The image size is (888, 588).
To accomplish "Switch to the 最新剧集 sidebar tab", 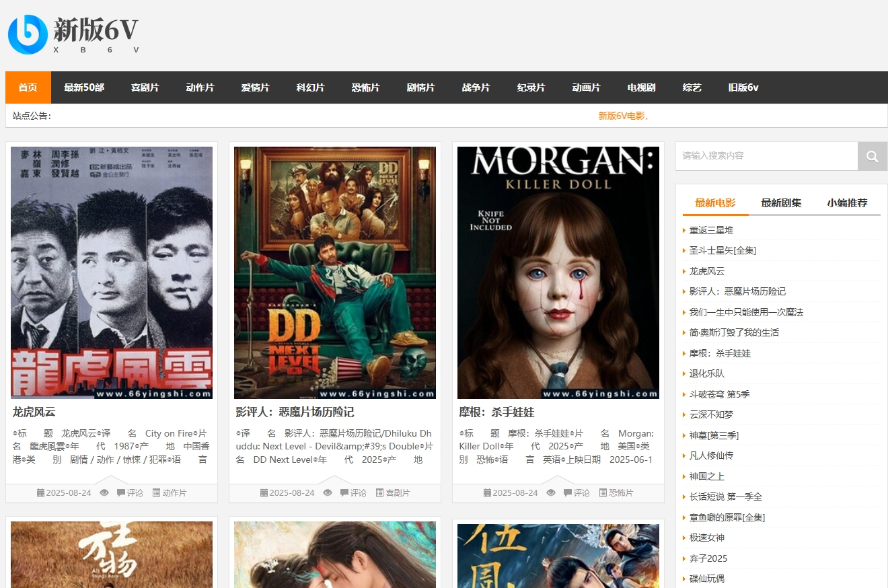I will [x=781, y=203].
